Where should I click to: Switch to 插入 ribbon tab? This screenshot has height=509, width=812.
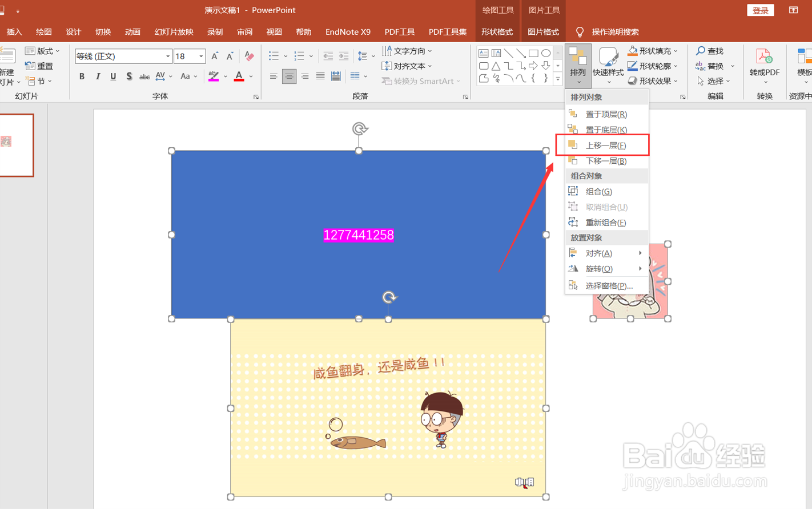[14, 32]
